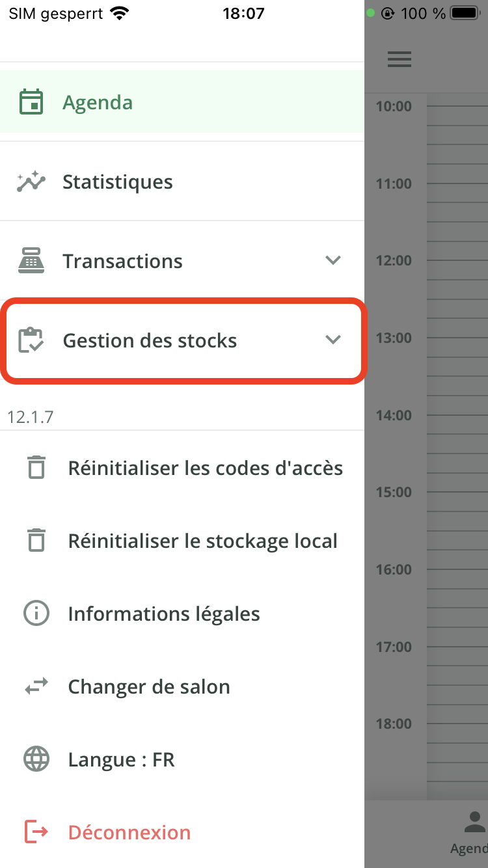Viewport: 488px width, 868px height.
Task: Tap the swap arrows icon for Changer de salon
Action: tap(36, 686)
